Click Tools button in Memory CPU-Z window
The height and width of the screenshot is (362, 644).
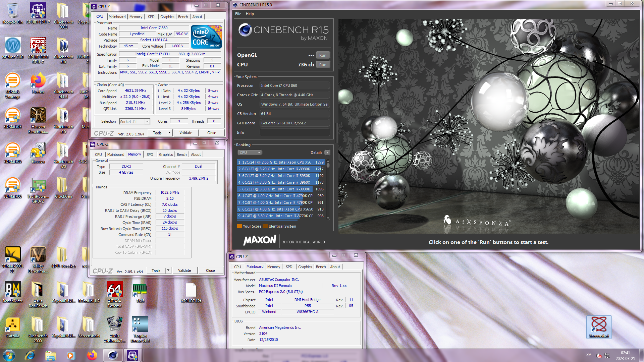click(x=156, y=270)
